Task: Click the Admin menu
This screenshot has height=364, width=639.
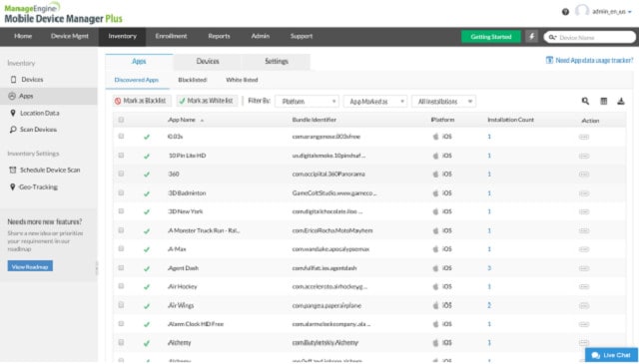Action: coord(261,36)
